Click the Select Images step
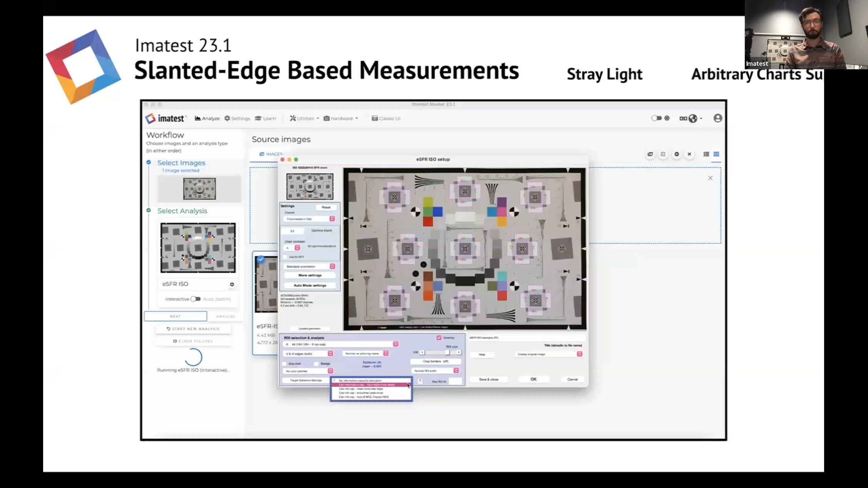Image resolution: width=868 pixels, height=488 pixels. pos(181,163)
